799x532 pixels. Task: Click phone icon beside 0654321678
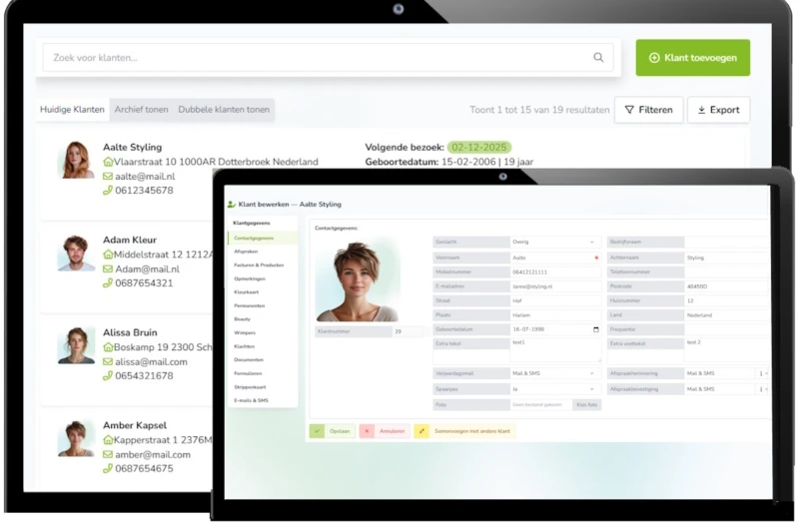pos(108,375)
